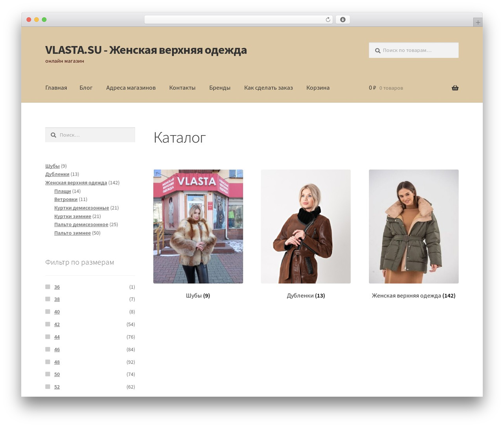The height and width of the screenshot is (427, 504).
Task: Open Пальто демисезонное subcategory
Action: tap(81, 225)
